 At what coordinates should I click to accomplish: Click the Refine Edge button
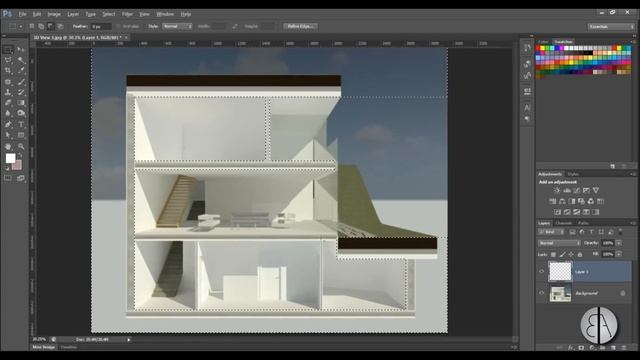pyautogui.click(x=300, y=27)
